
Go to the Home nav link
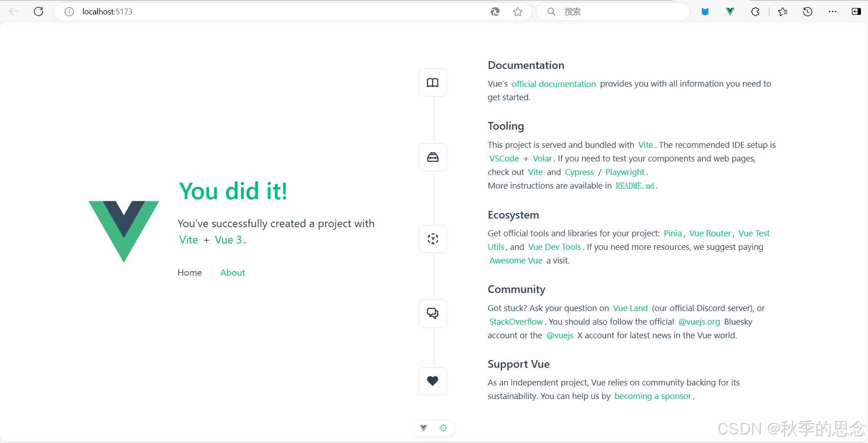[190, 273]
